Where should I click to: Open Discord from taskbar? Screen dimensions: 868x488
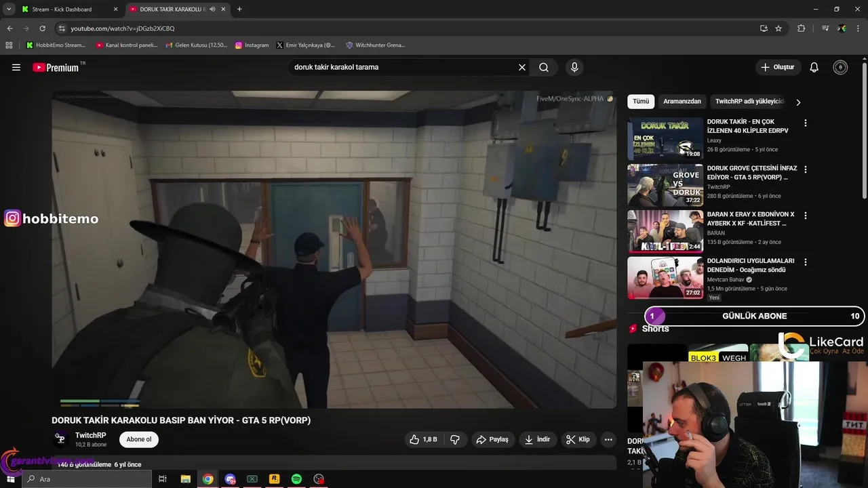[x=230, y=479]
